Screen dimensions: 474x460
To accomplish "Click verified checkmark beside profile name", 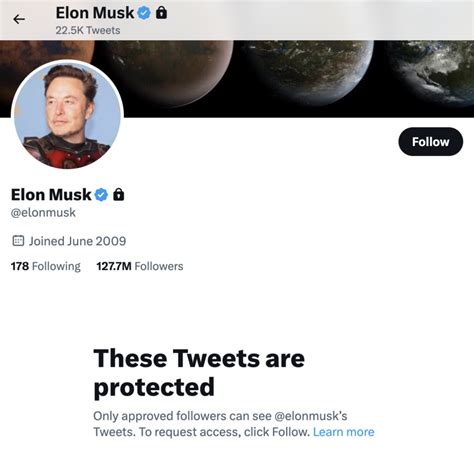I will click(101, 195).
